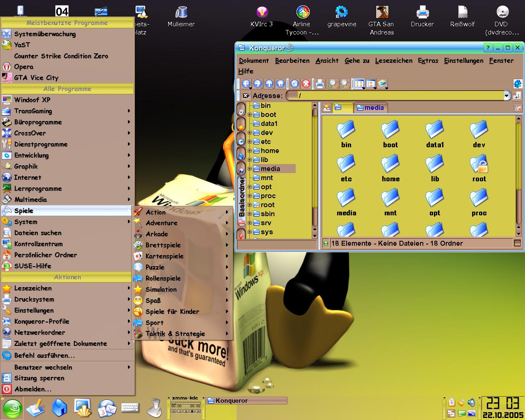Viewport: 525px width, 420px height.
Task: Open the GTA San Andreas desktop icon
Action: pos(382,21)
